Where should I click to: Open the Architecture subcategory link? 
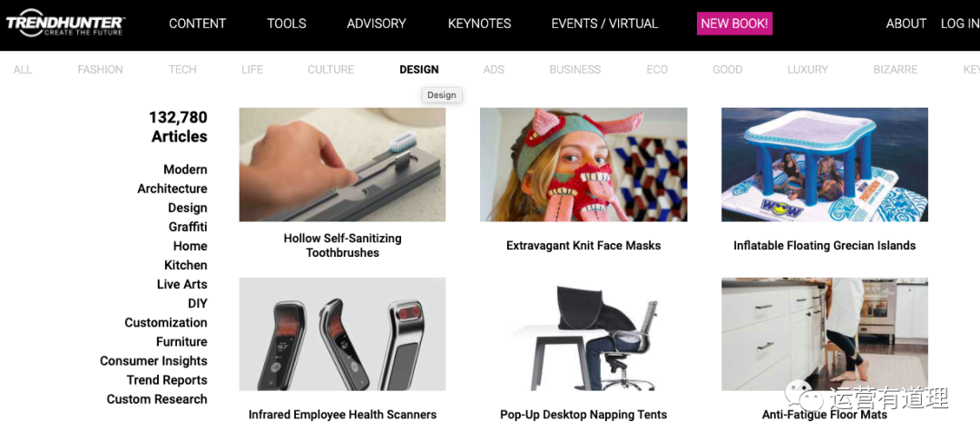(172, 189)
